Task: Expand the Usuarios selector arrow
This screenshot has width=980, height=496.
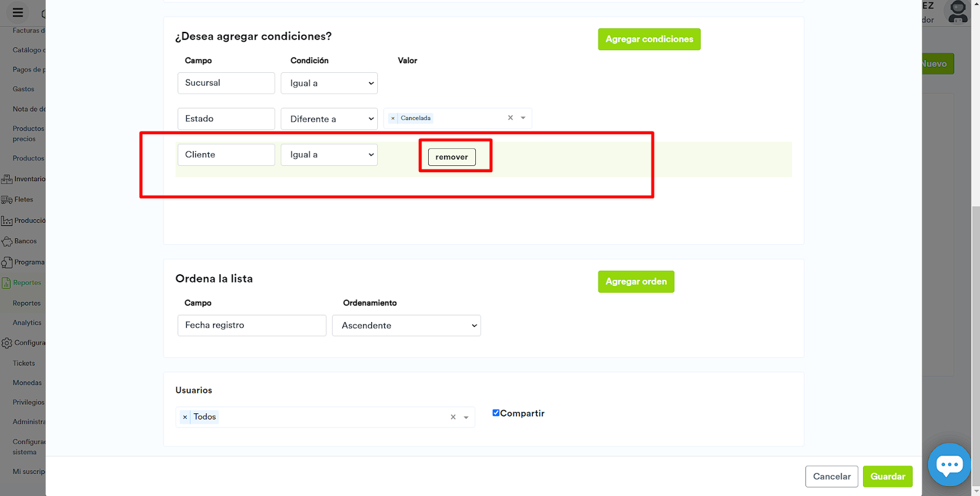Action: pyautogui.click(x=466, y=417)
